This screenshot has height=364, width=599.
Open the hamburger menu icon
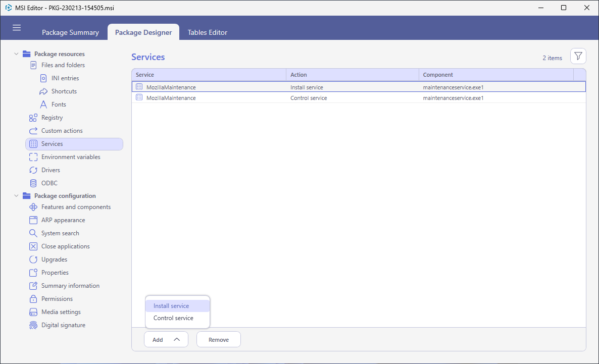(x=17, y=27)
